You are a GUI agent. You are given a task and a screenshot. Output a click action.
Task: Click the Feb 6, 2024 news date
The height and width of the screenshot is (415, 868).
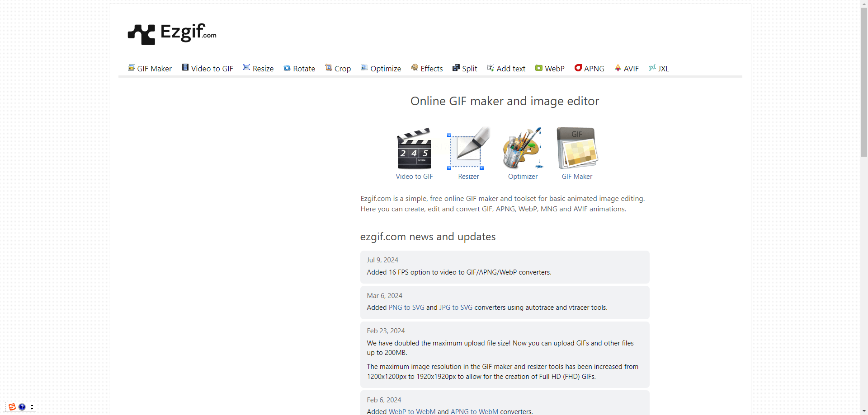coord(384,400)
